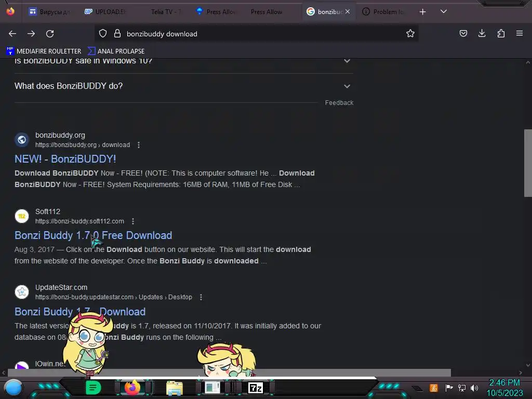
Task: Click the address bar with bonzibuddy download
Action: point(256,34)
